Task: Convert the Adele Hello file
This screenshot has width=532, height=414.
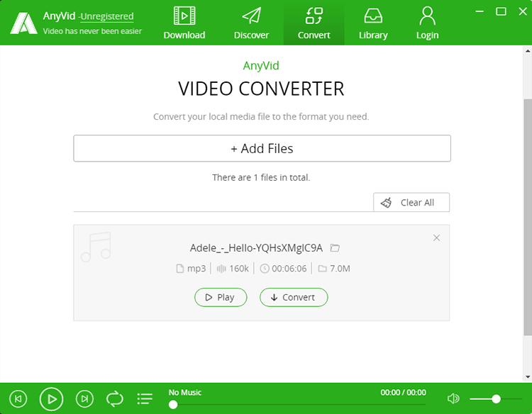Action: point(294,297)
